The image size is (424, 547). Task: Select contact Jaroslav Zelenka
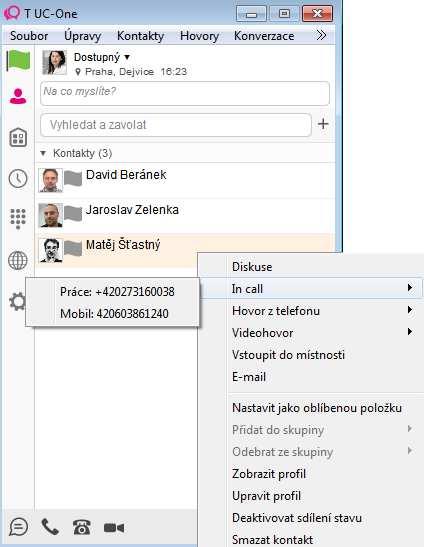tap(185, 216)
